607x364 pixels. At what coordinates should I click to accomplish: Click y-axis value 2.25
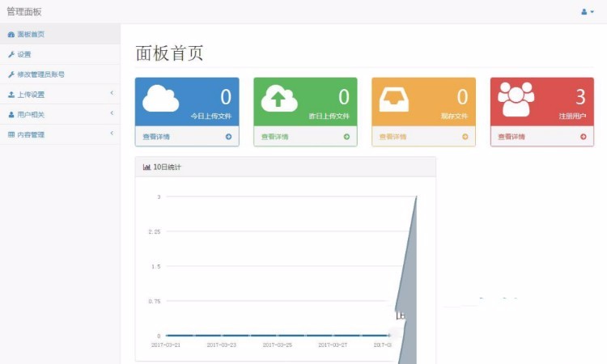(154, 231)
